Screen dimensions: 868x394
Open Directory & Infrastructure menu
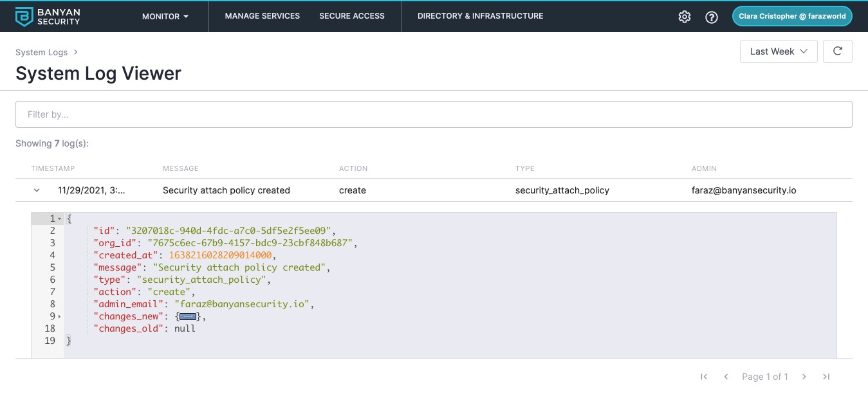coord(481,16)
